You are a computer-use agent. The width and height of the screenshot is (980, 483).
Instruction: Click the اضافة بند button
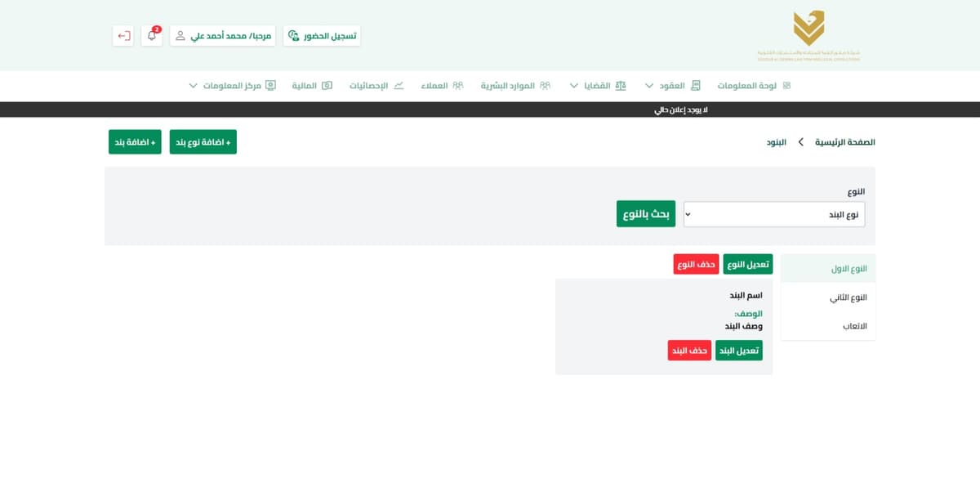point(135,142)
